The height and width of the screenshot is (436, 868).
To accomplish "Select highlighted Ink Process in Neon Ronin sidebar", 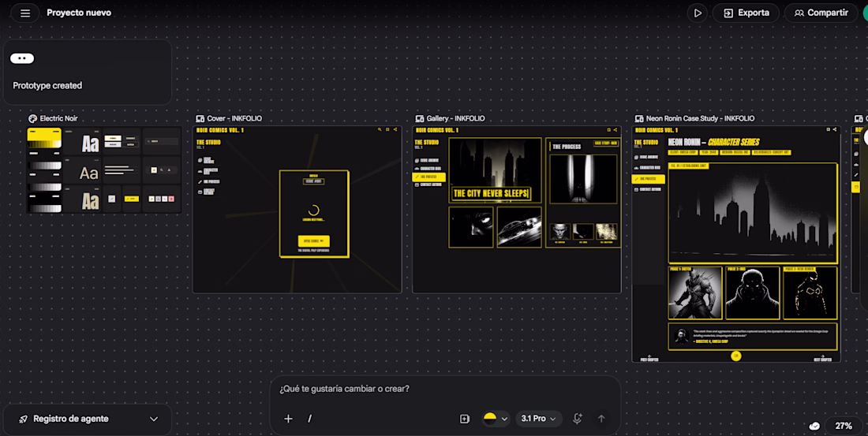I will [x=648, y=179].
